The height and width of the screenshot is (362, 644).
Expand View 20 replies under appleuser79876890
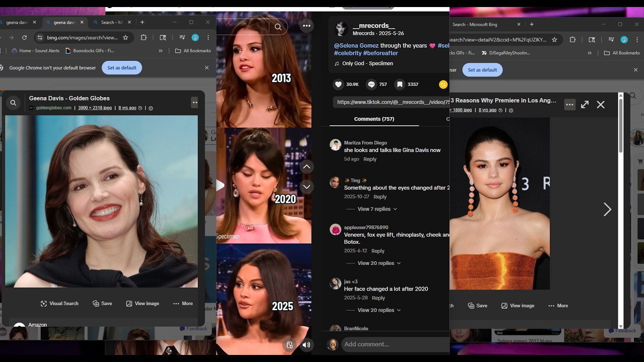379,263
